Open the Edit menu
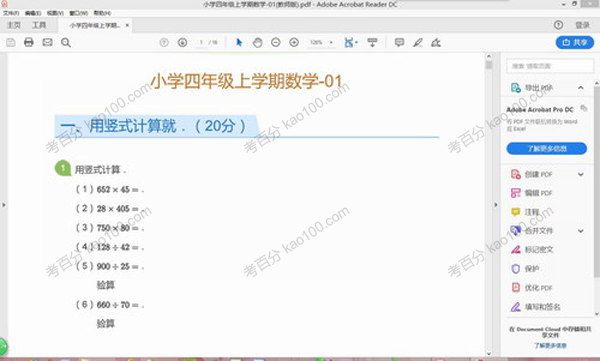The image size is (600, 361). [x=33, y=13]
